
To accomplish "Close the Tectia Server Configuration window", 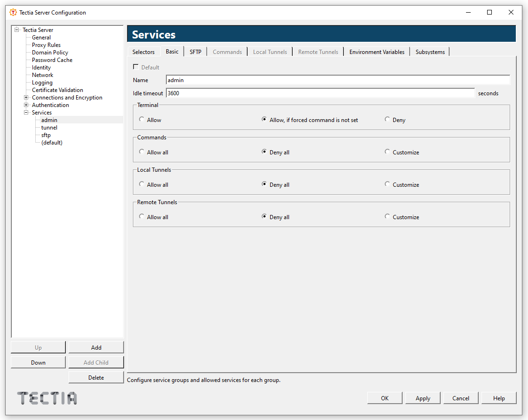I will click(x=511, y=13).
